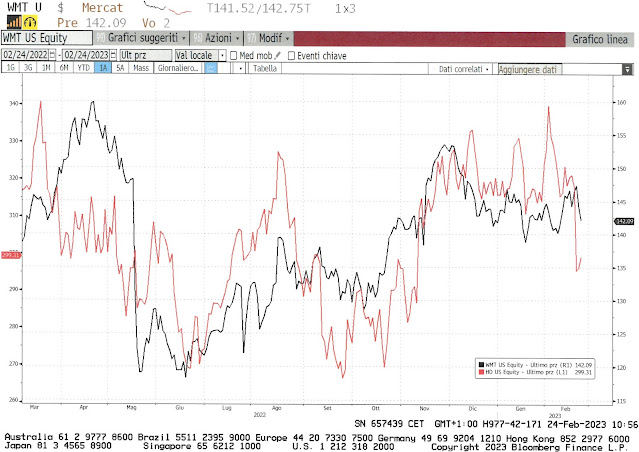Open the Giornaliero periodicity dropdown

(x=178, y=68)
